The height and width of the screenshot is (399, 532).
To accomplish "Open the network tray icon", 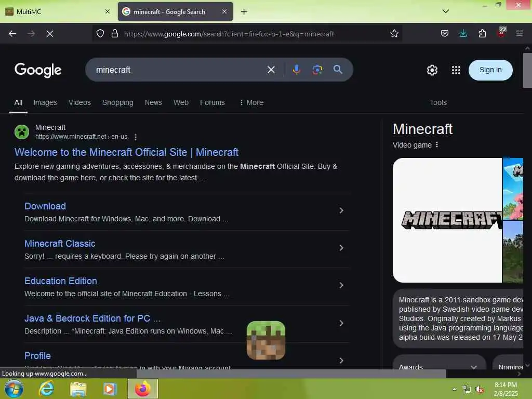I will point(467,390).
